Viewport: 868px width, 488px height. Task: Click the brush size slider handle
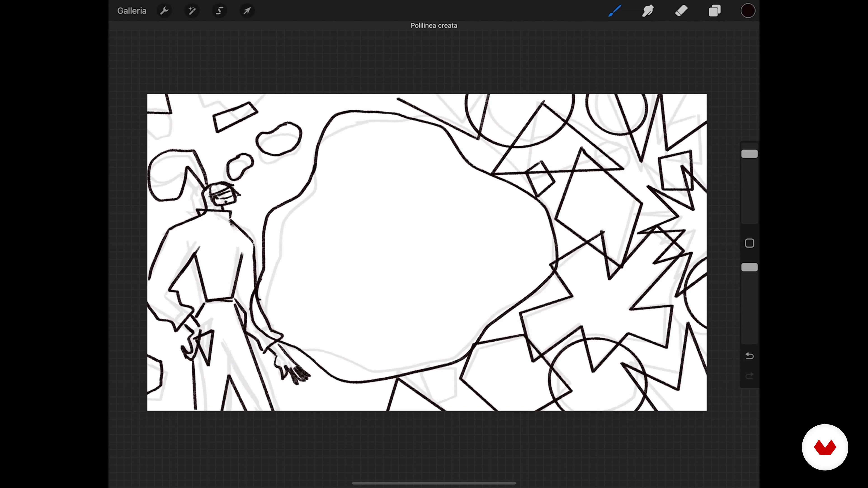coord(749,154)
